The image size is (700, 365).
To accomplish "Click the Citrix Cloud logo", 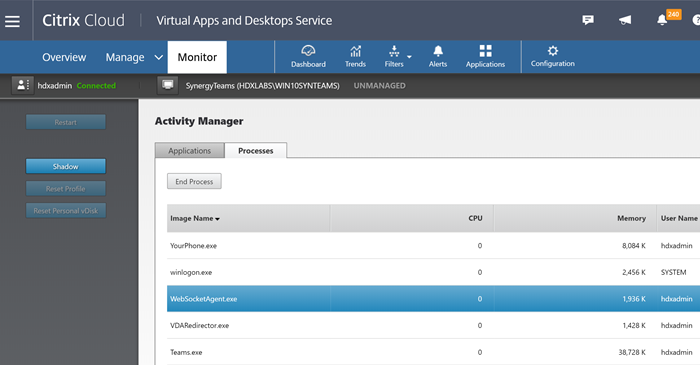I will point(83,21).
